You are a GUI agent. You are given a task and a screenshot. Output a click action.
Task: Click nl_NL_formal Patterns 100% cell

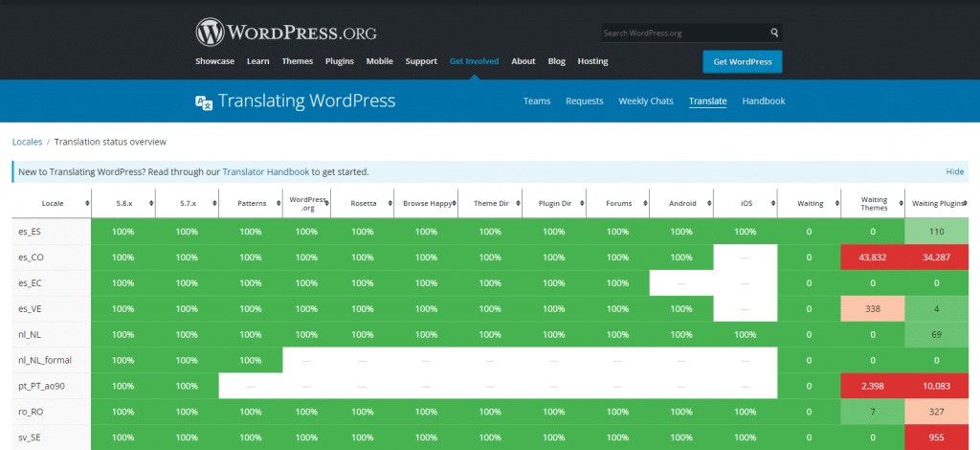coord(251,360)
